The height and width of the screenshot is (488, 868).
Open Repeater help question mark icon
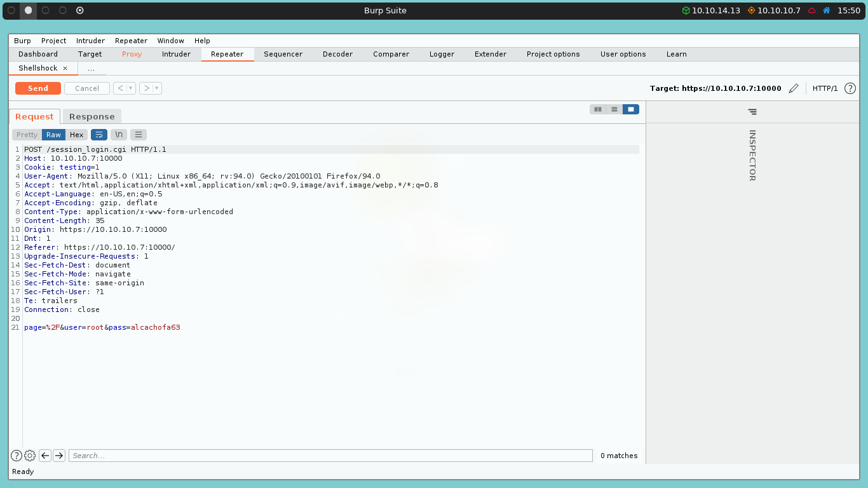(x=850, y=88)
